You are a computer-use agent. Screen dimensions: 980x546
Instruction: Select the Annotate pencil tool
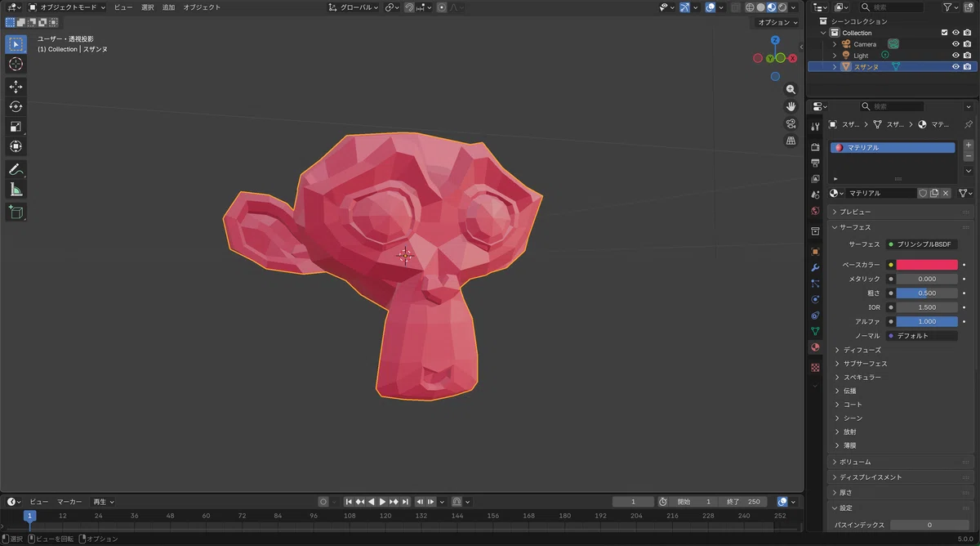point(16,169)
